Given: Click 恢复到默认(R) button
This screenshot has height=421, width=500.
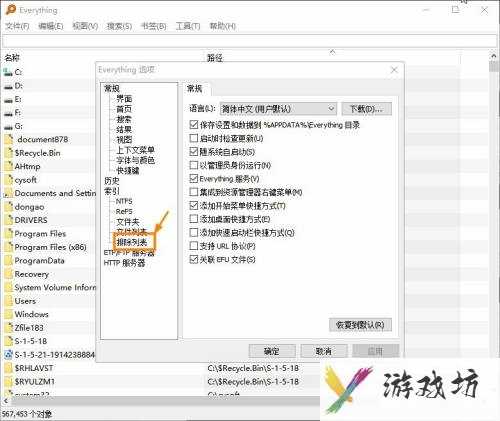Looking at the screenshot, I should click(x=360, y=325).
